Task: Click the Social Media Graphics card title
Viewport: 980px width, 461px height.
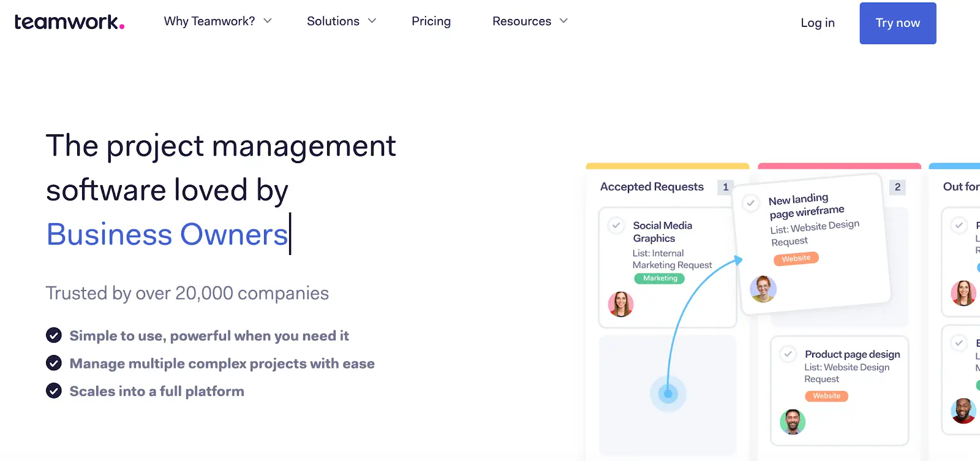Action: coord(663,232)
